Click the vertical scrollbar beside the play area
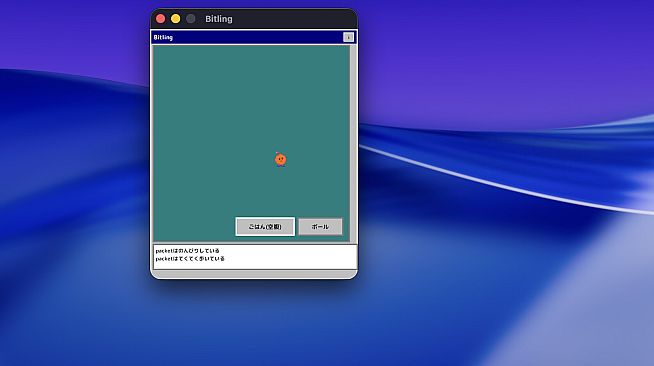 (x=353, y=144)
